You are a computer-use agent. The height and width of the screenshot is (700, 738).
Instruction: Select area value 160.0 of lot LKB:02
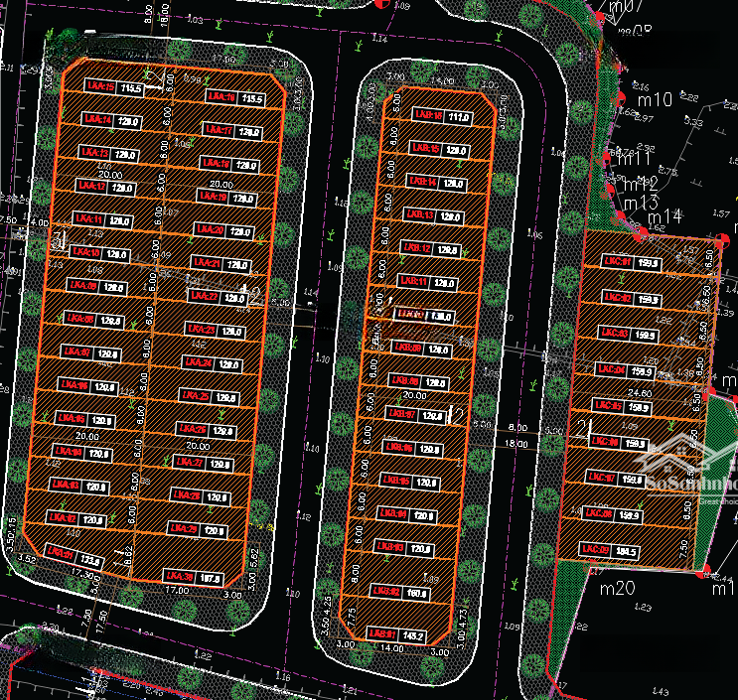pyautogui.click(x=415, y=593)
